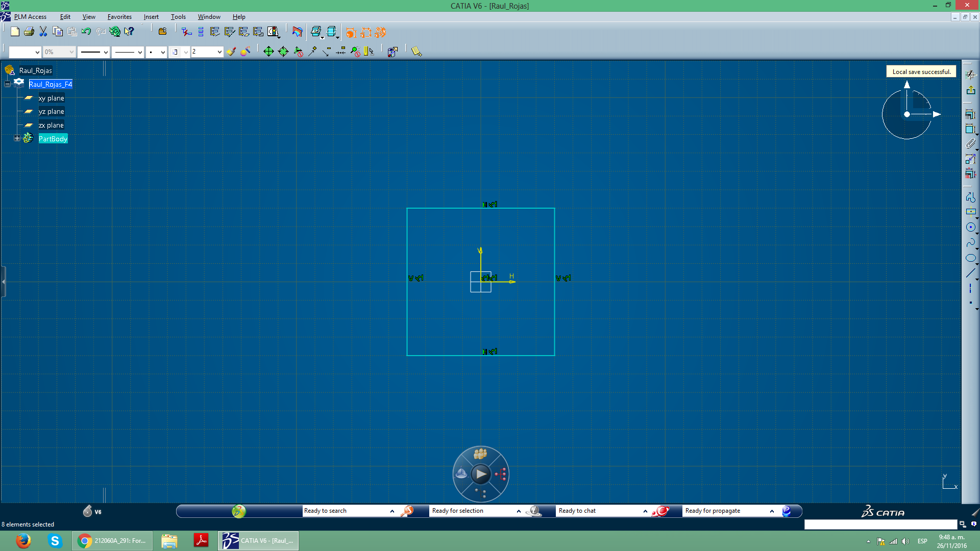Click the Copy icon

[58, 32]
